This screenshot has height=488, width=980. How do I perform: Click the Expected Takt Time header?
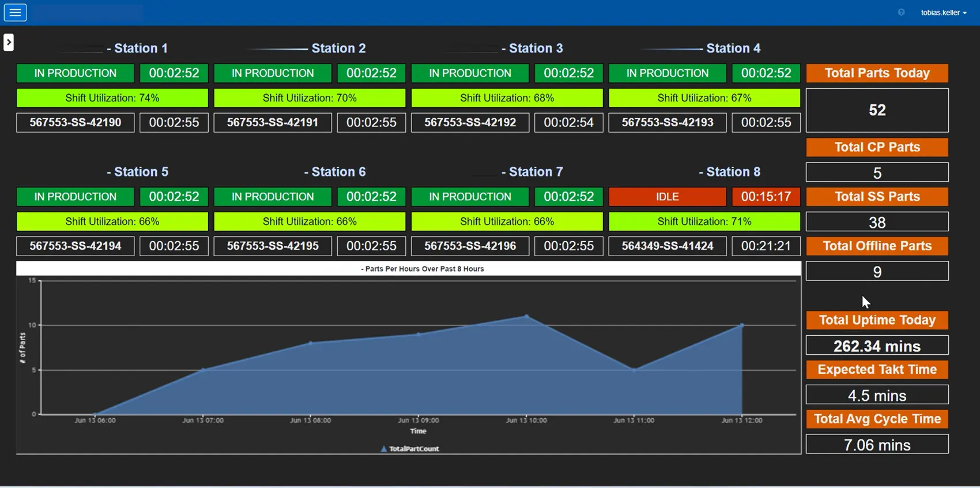point(877,370)
